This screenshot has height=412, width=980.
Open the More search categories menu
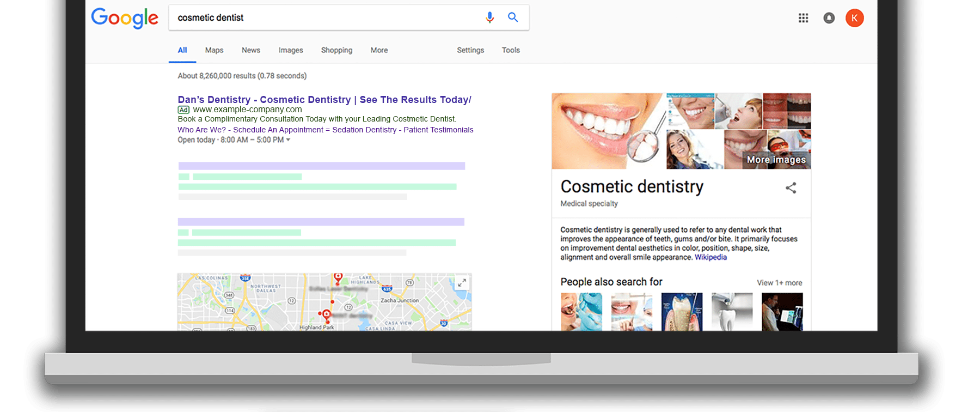coord(379,50)
